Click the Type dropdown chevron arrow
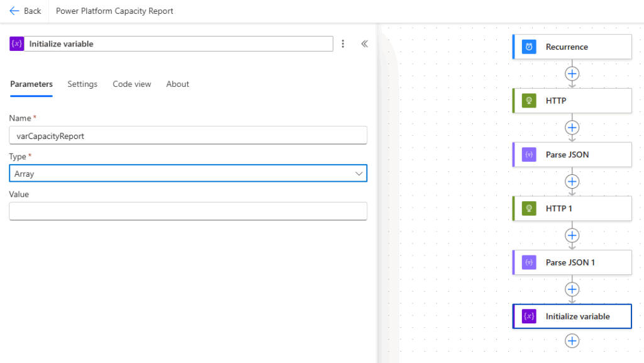This screenshot has height=363, width=644. click(x=359, y=173)
